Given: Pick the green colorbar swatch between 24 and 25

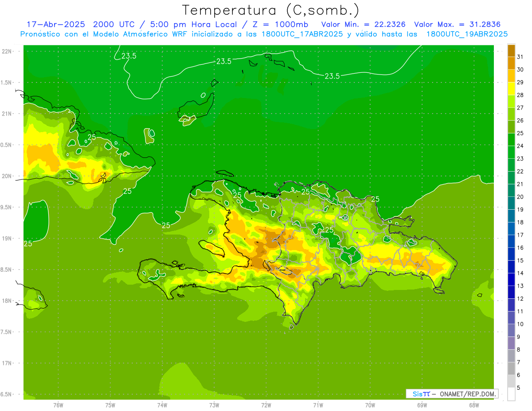Looking at the screenshot, I should click(511, 140).
